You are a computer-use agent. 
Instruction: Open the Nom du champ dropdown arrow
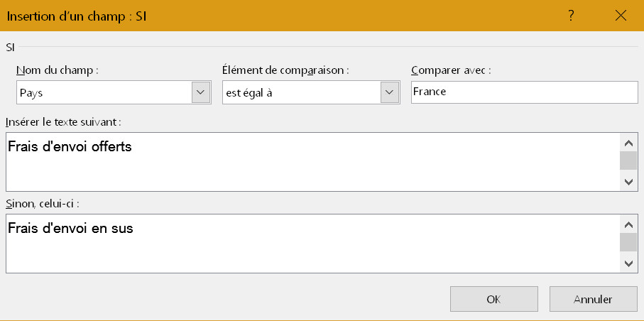tap(201, 92)
